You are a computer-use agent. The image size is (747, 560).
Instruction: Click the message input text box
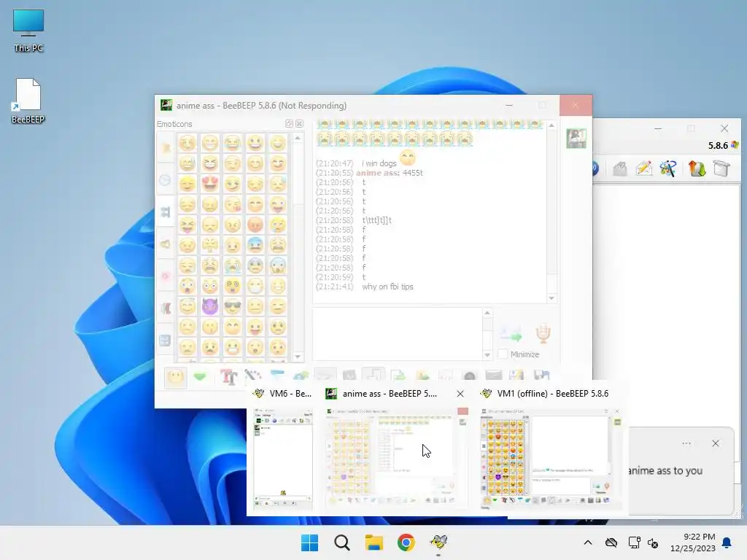[x=398, y=333]
